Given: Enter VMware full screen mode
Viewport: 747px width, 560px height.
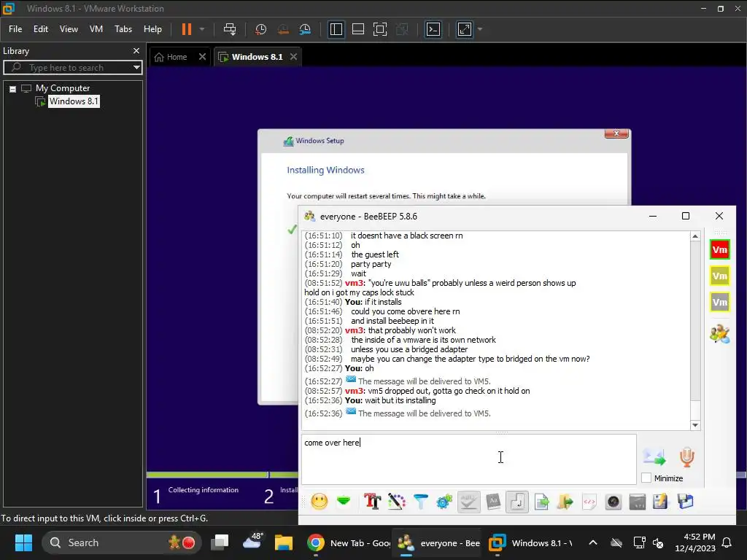Looking at the screenshot, I should [379, 29].
